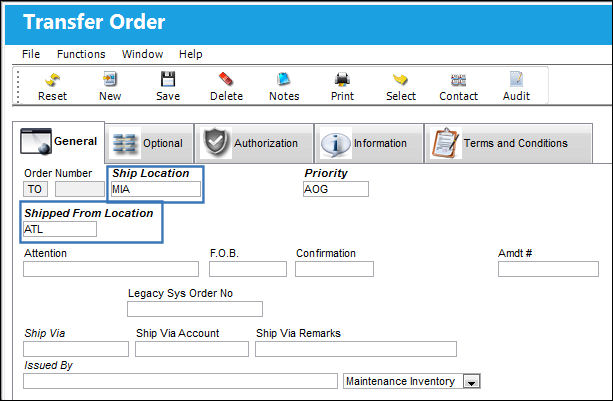Focus the Ship Via Remarks field
613x401 pixels.
(x=356, y=349)
